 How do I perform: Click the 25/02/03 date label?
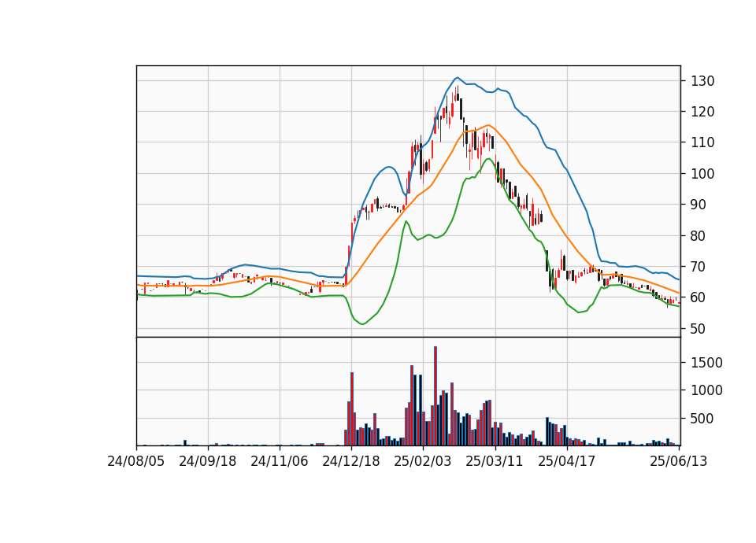423,461
